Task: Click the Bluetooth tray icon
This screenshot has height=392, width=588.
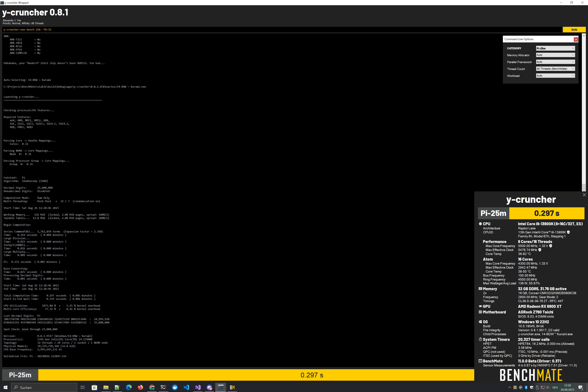Action: [x=526, y=388]
